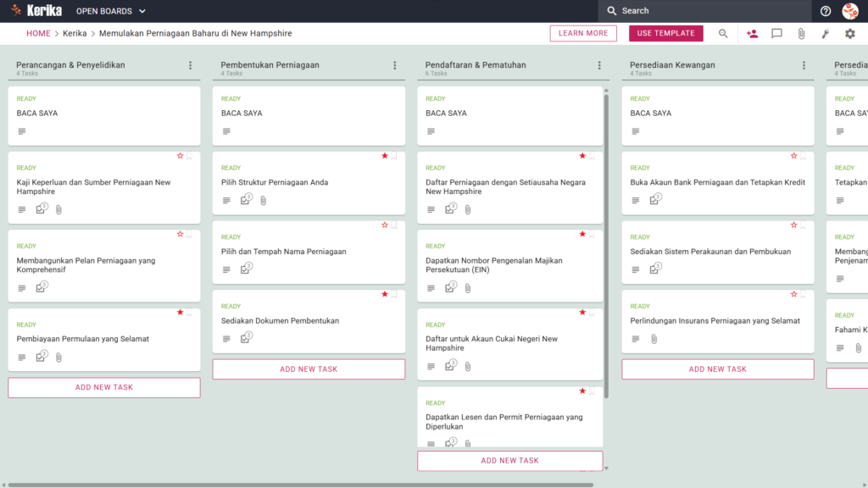
Task: Click scroll right arrow at bottom
Action: (x=864, y=485)
